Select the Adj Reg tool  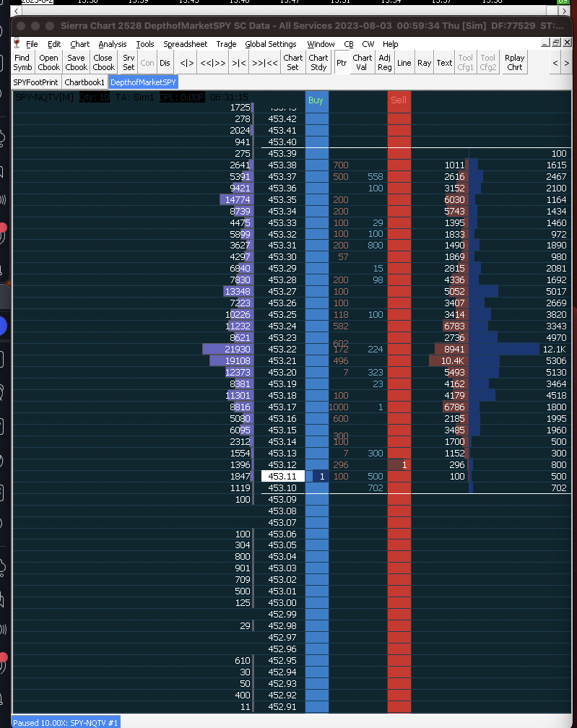(384, 62)
